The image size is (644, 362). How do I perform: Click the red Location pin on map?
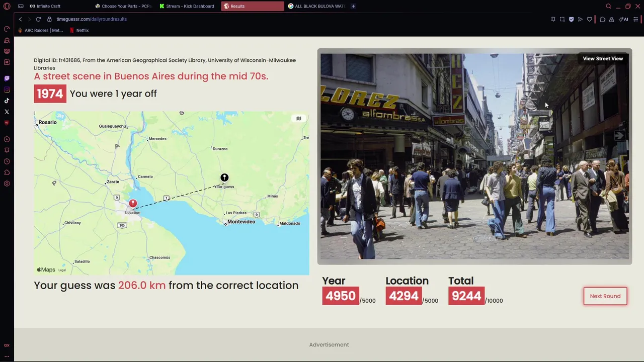click(x=133, y=204)
